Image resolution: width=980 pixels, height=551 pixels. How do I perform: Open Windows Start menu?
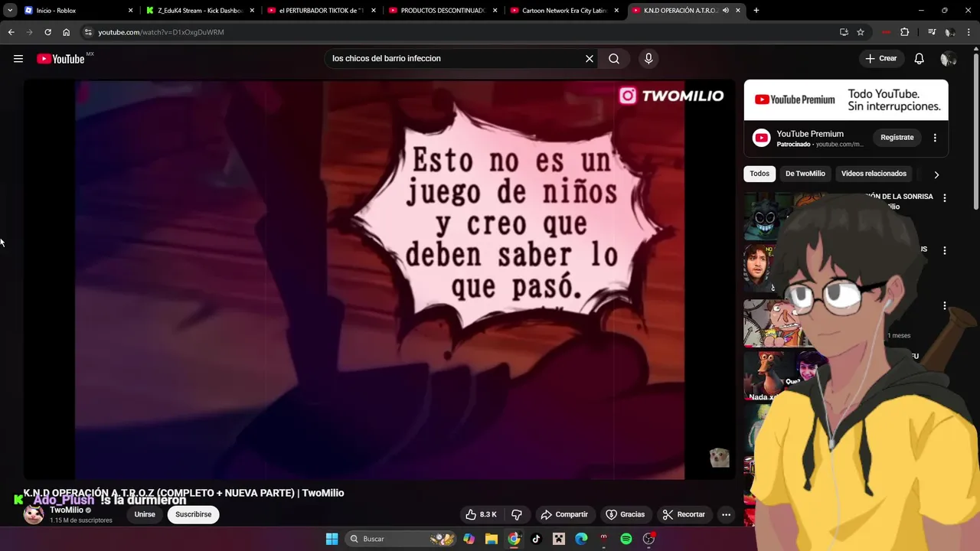(x=332, y=539)
